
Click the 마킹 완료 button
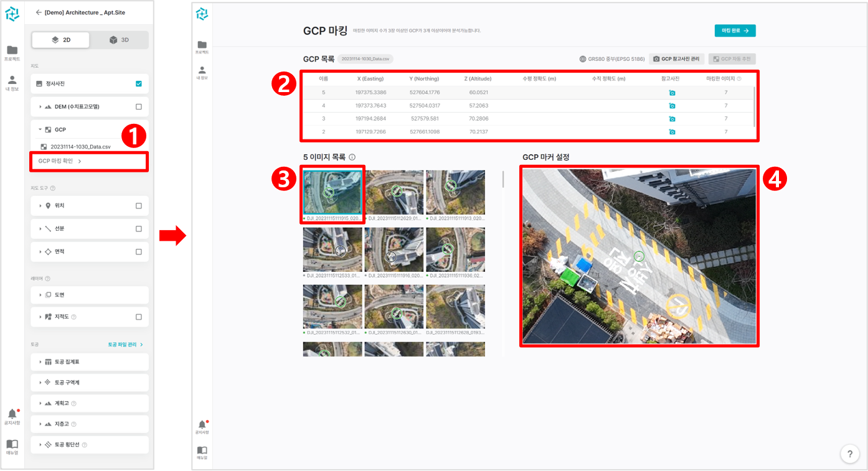[x=735, y=30]
